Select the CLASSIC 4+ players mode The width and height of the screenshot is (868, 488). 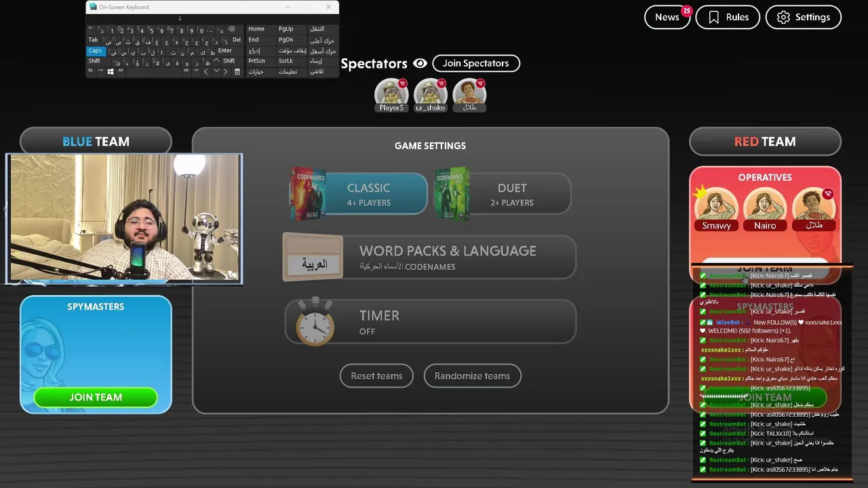click(369, 194)
